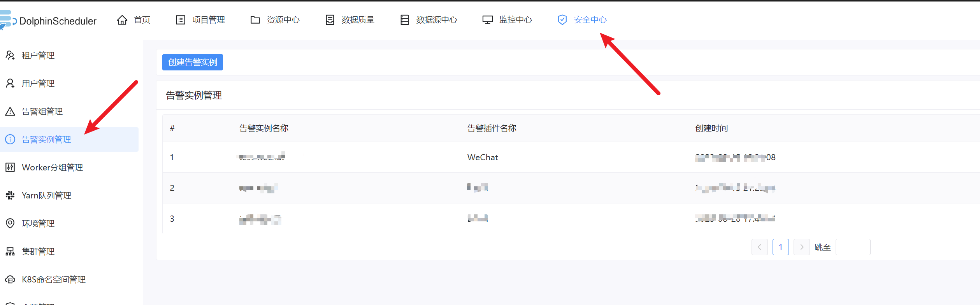Select 告警实例管理 sidebar item

coord(46,140)
